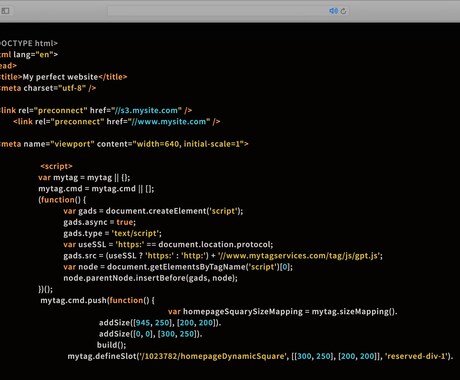Screen dimensions: 460x380
Task: Click the 'var homepageSquarySizeMapping' line
Action: point(283,311)
